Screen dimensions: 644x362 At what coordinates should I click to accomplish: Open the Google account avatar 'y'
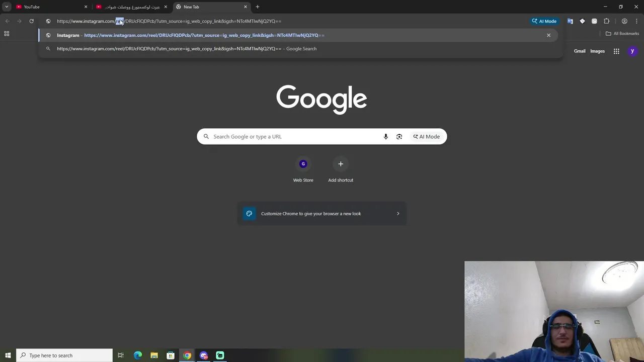pos(632,51)
